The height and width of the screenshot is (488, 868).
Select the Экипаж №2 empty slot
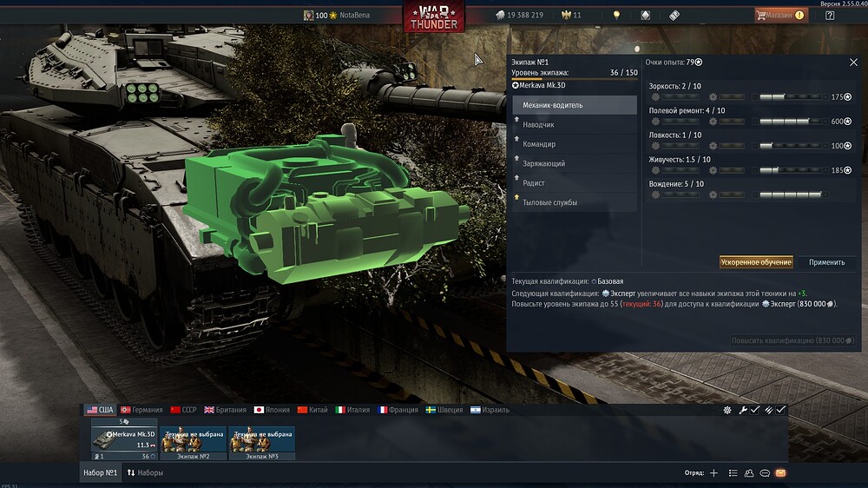[194, 443]
